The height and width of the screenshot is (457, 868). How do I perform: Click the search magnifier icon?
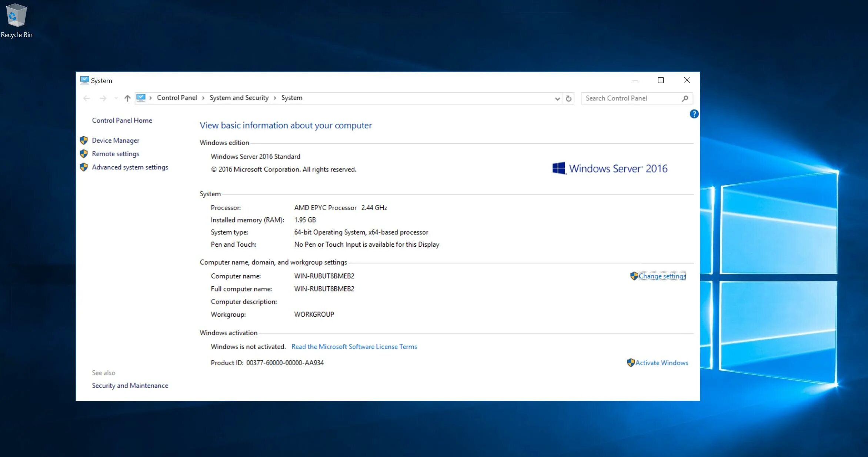point(685,99)
